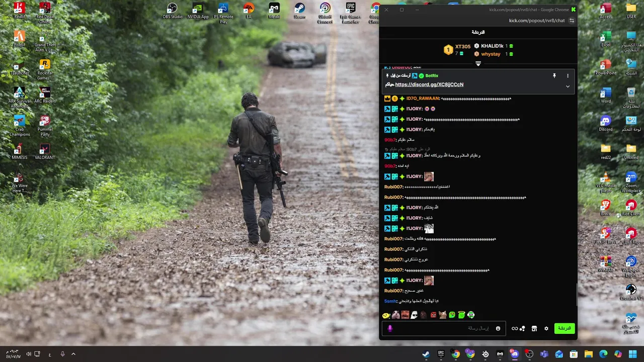The width and height of the screenshot is (644, 362).
Task: Unpin the BotRix pinned message
Action: tap(554, 76)
